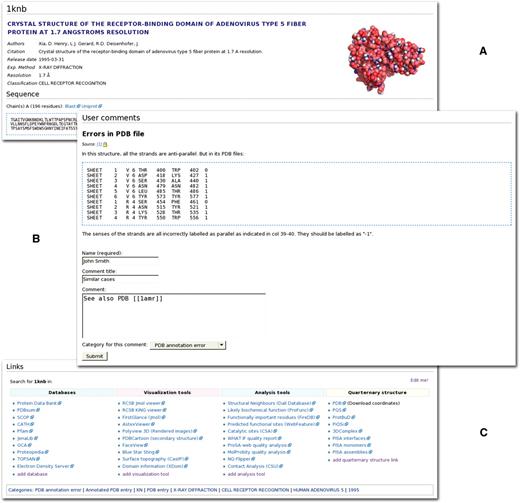
Task: Click the Submit button
Action: pos(95,356)
